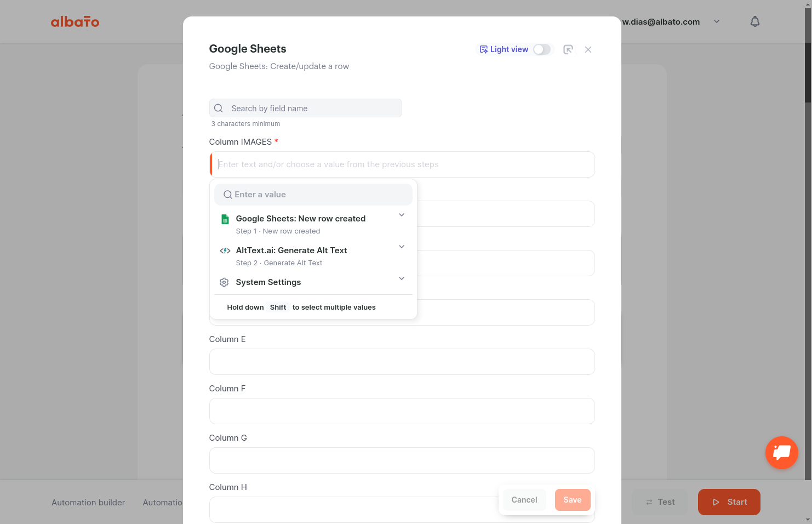Expand System Settings section
Image resolution: width=812 pixels, height=524 pixels.
402,278
